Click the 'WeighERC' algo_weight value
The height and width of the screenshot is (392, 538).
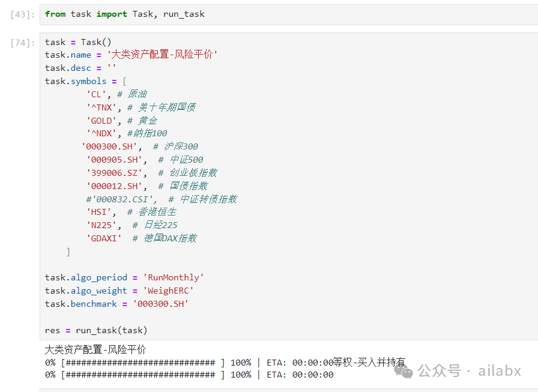pyautogui.click(x=168, y=291)
